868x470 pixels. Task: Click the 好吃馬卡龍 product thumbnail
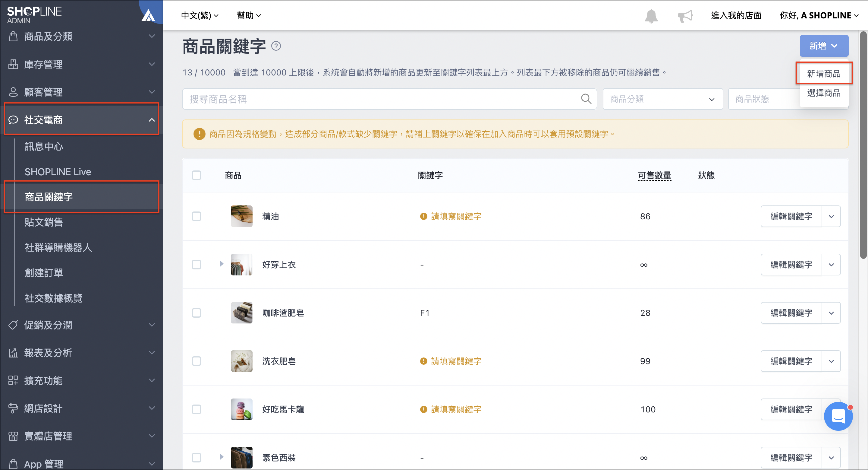point(242,409)
